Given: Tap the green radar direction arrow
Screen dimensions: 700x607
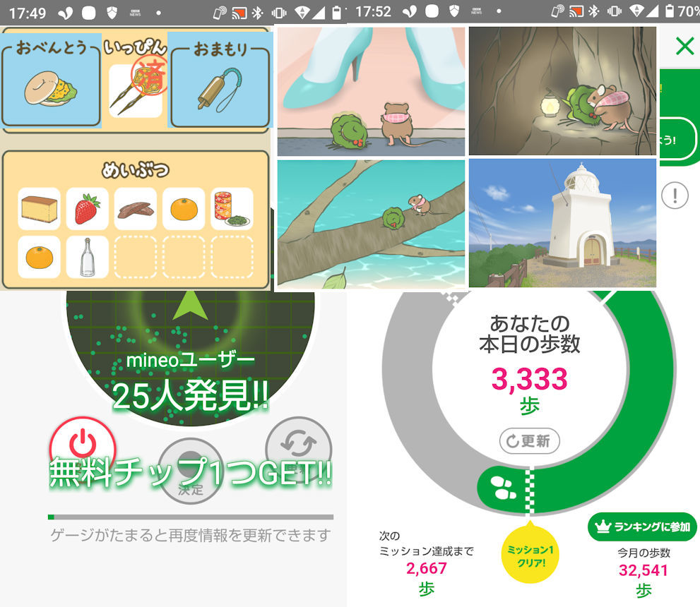Looking at the screenshot, I should (190, 306).
